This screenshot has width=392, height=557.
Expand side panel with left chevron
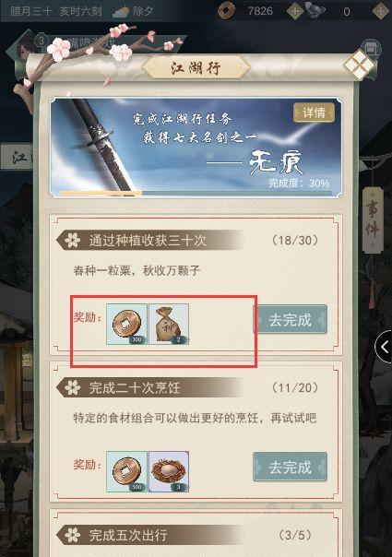[384, 347]
